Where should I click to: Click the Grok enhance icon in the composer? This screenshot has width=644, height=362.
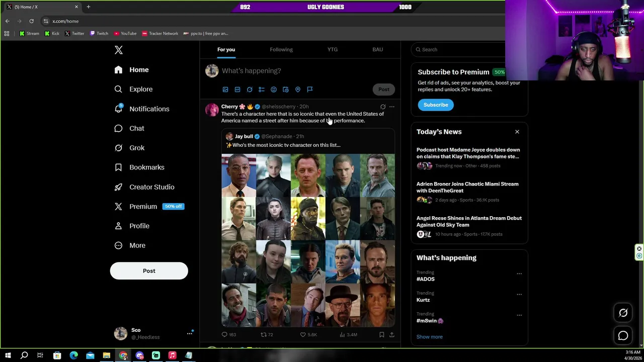tap(250, 89)
